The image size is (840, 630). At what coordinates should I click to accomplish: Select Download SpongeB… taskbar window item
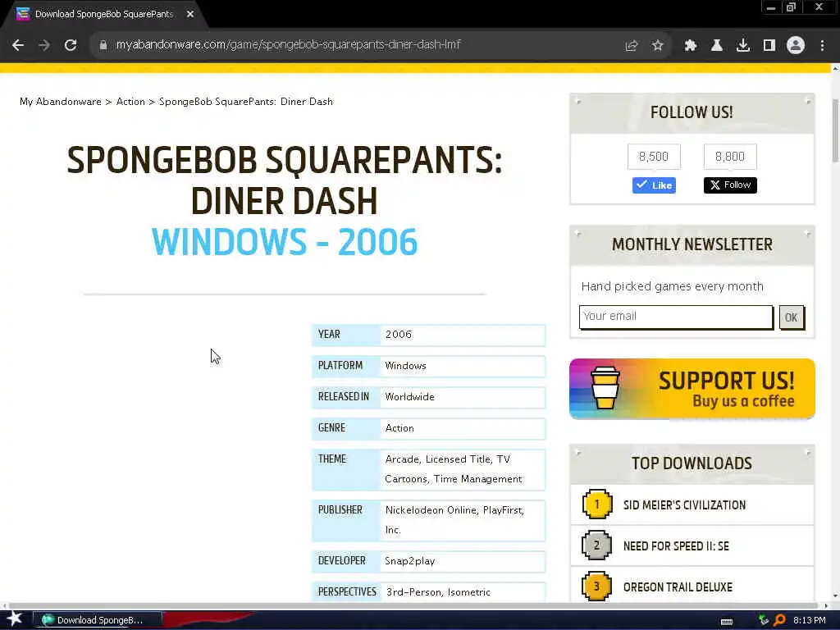tap(97, 620)
